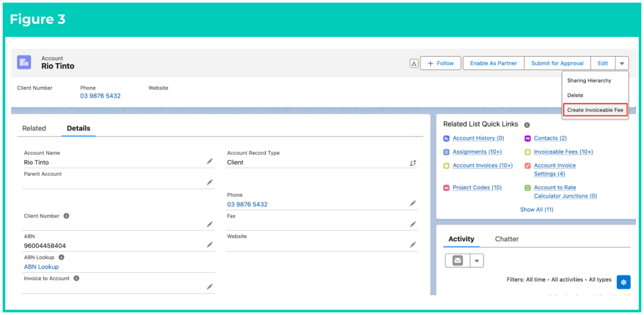
Task: Show info tooltip beside ABN Lookup label
Action: (61, 257)
